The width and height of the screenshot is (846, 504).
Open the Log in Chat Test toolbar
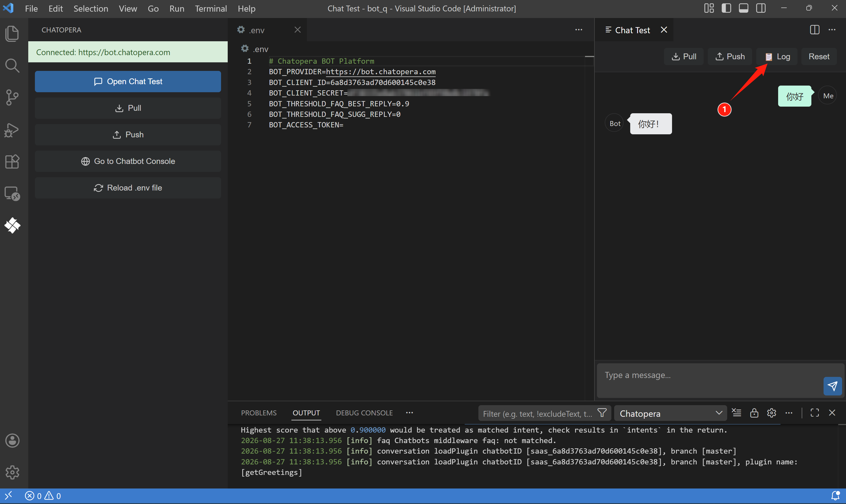777,56
